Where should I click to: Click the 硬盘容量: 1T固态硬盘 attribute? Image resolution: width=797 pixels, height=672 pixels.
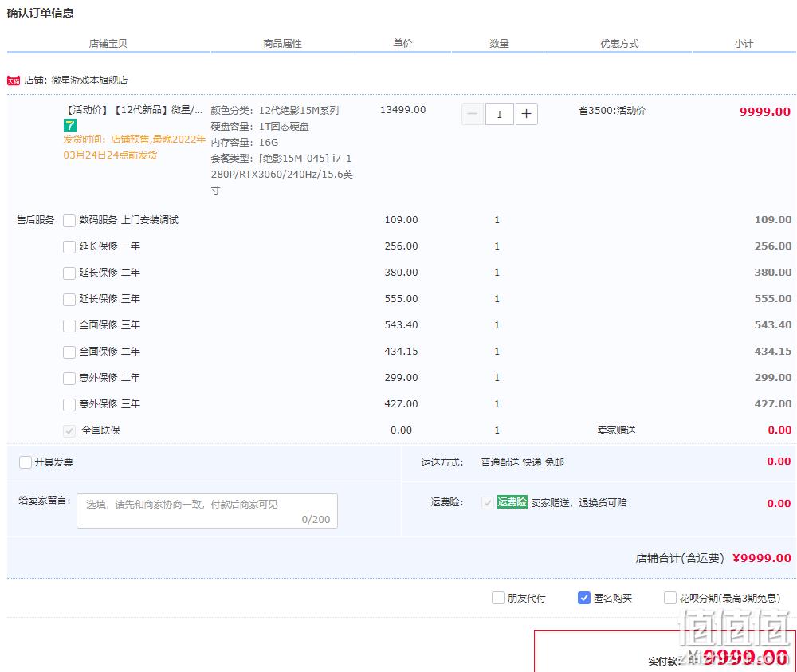click(x=260, y=126)
